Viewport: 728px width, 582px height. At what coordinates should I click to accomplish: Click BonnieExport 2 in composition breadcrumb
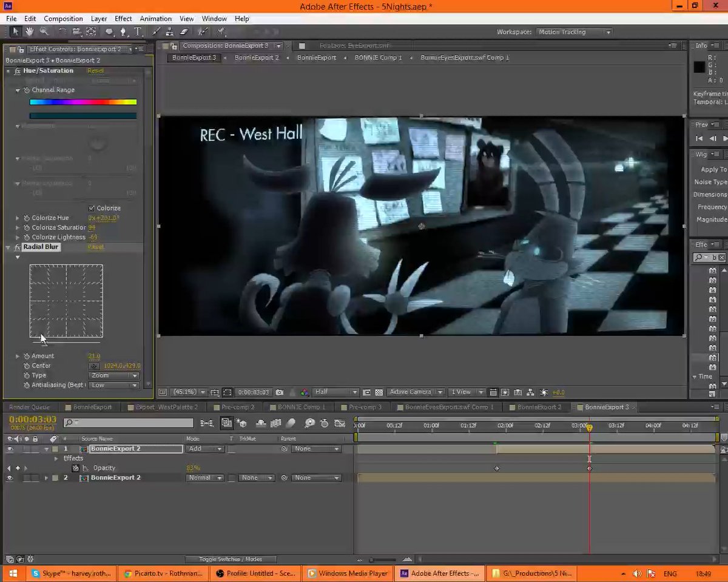pos(257,58)
